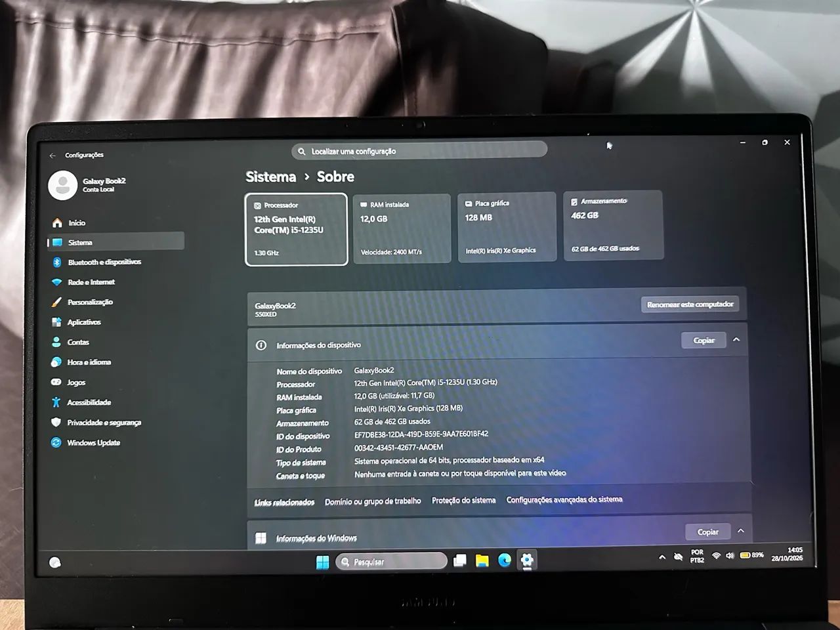Copy the Informações do Windows details
The image size is (840, 630).
[707, 532]
